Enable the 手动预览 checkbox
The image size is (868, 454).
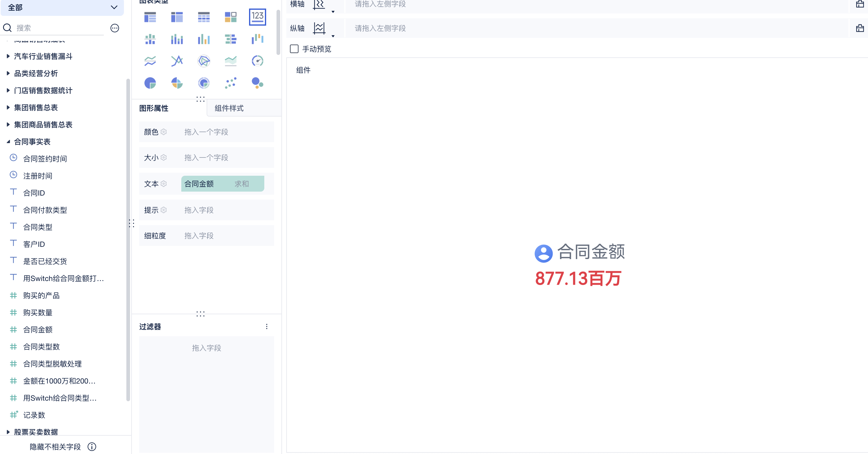click(294, 49)
